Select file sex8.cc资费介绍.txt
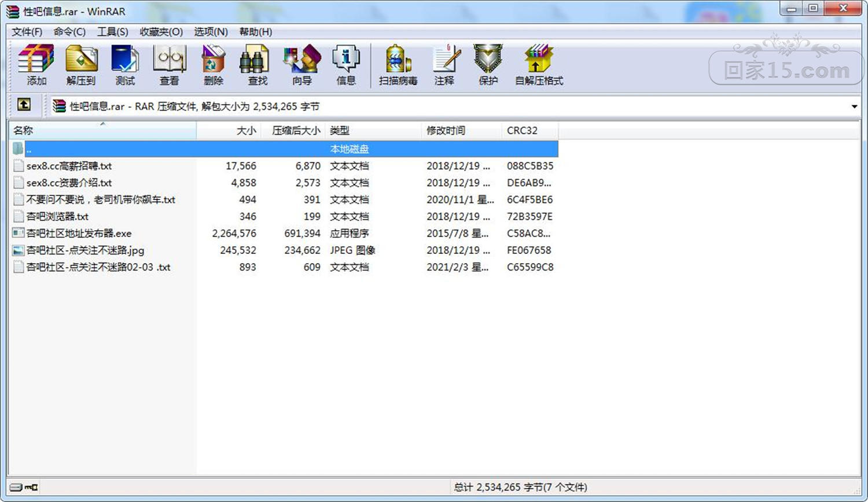868x502 pixels. [x=69, y=183]
